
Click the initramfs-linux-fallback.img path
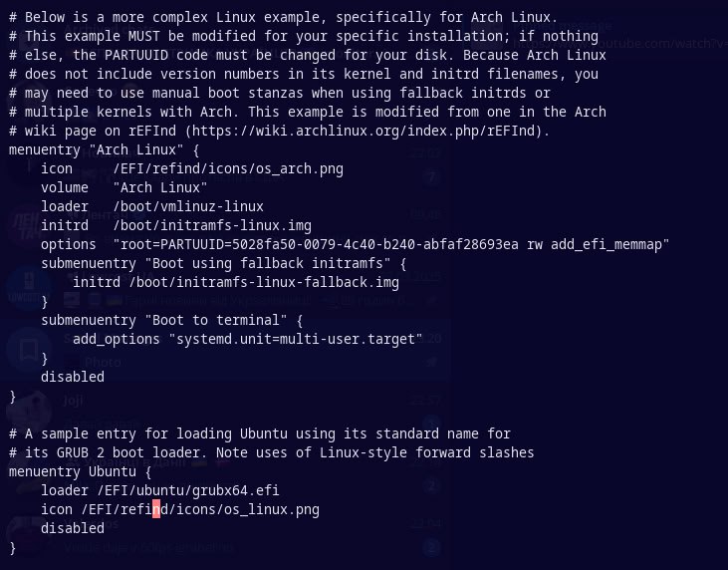tap(264, 282)
